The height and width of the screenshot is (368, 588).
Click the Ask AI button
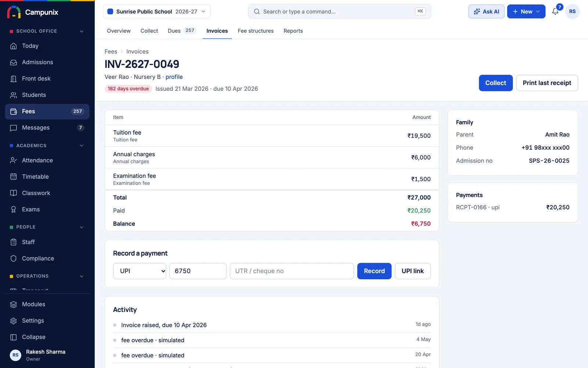pyautogui.click(x=486, y=11)
